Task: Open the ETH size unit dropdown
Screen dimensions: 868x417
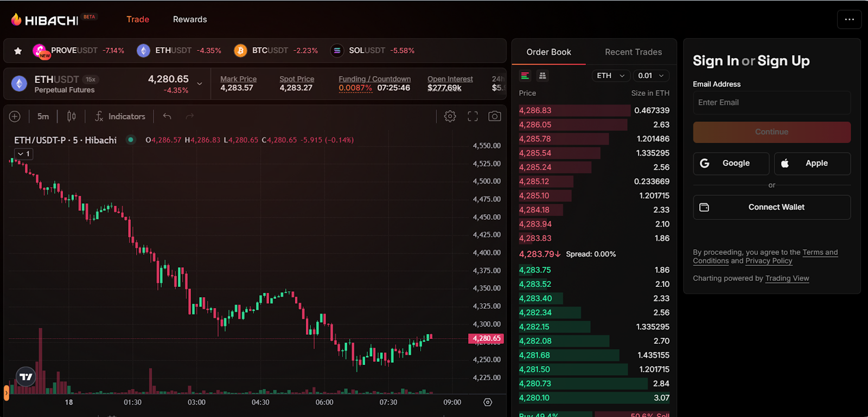Action: (x=610, y=76)
